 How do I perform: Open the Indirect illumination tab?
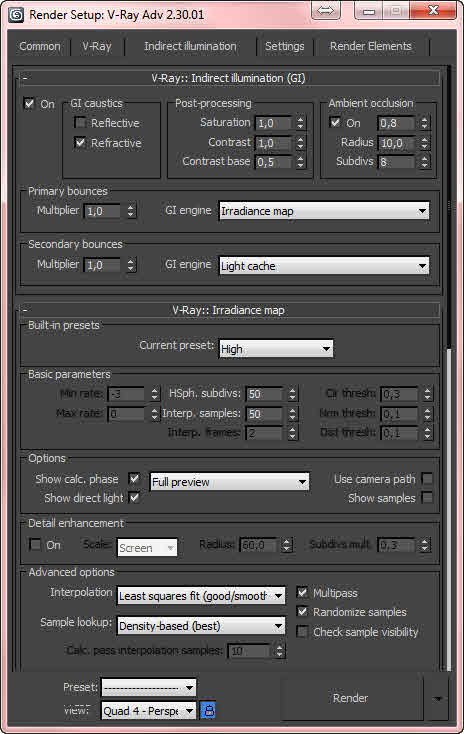tap(190, 46)
